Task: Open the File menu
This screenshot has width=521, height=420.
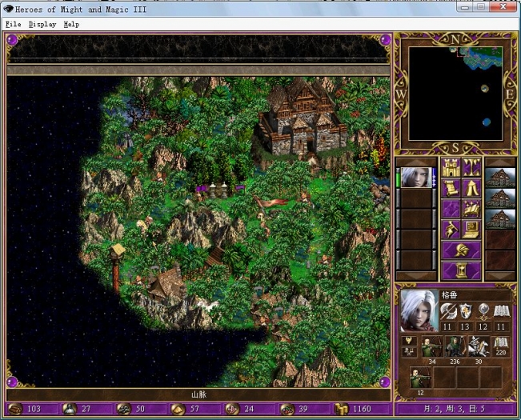Action: (x=14, y=24)
